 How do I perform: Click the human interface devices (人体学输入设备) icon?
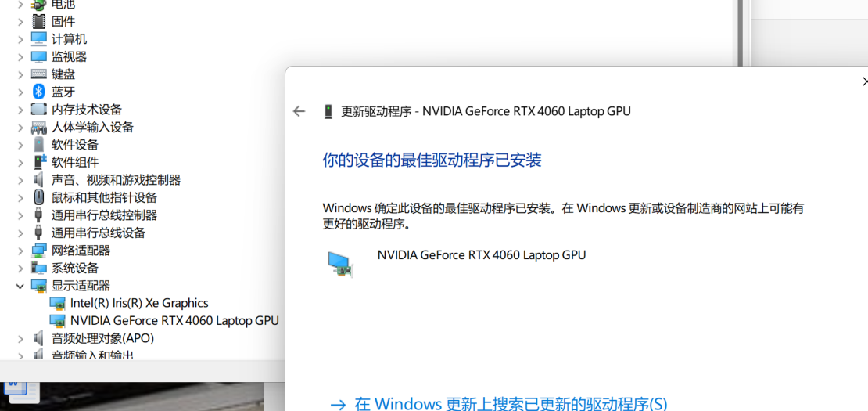point(39,127)
